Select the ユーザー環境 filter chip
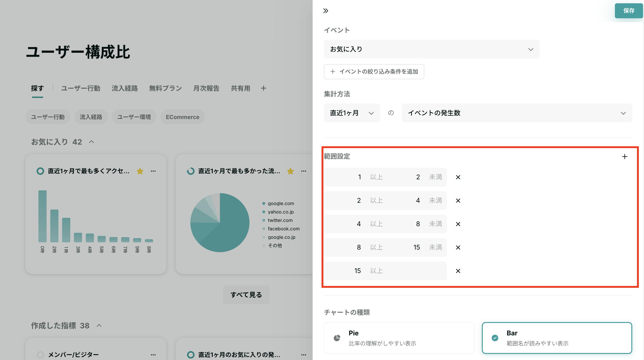Screen dimensions: 644x360 tap(134, 117)
